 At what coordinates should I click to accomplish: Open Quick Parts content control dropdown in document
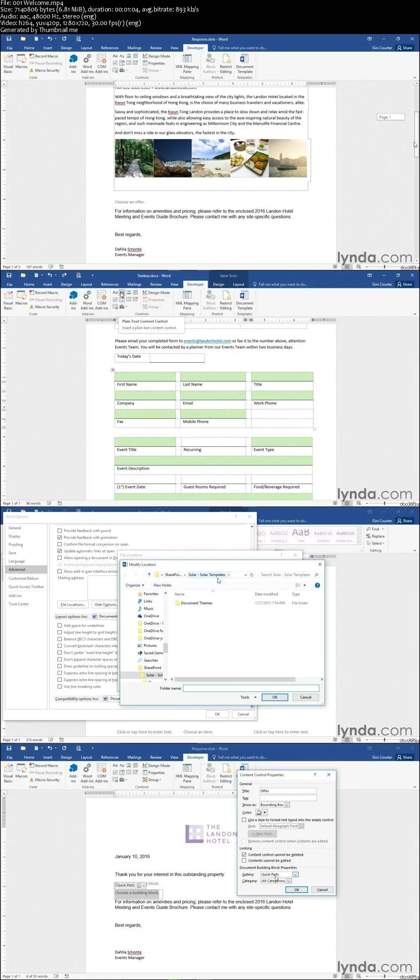pyautogui.click(x=144, y=885)
